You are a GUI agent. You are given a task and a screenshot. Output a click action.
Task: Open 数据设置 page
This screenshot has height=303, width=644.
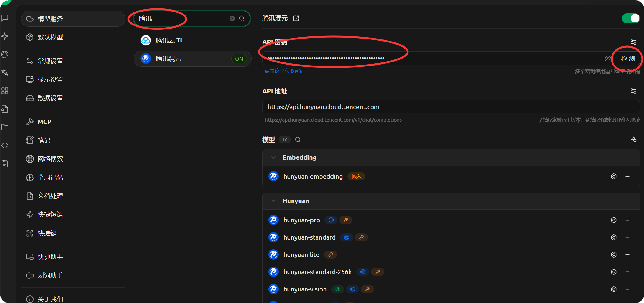pyautogui.click(x=73, y=98)
